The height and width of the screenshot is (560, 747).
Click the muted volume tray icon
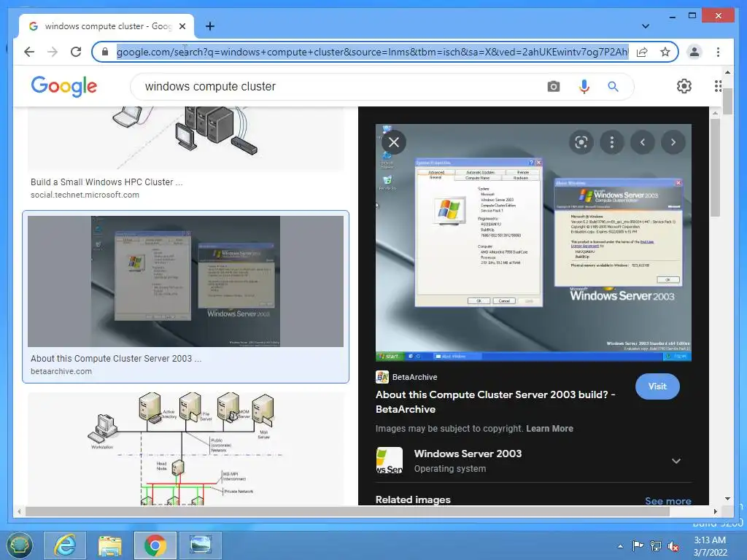pos(673,546)
